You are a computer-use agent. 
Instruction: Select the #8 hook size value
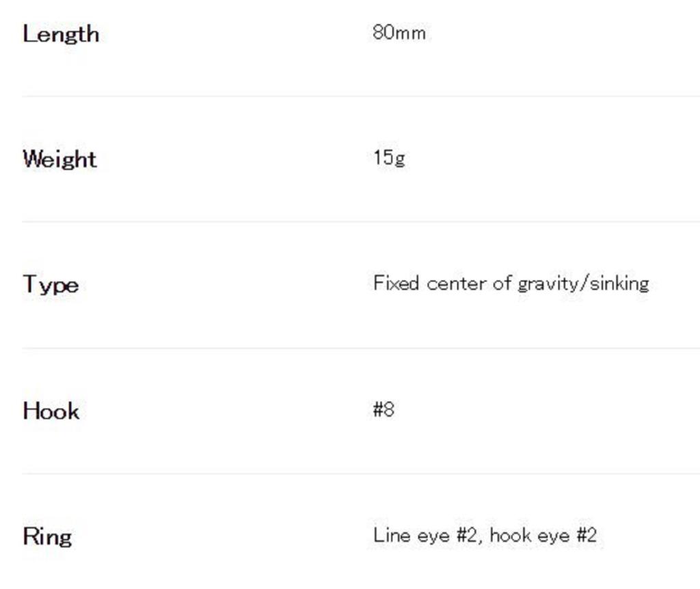(383, 410)
